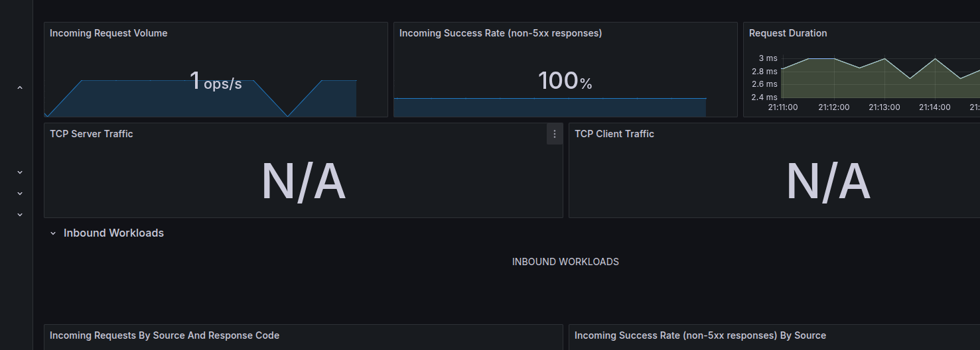This screenshot has width=980, height=350.
Task: Click N/A value in TCP Server Traffic
Action: [303, 182]
